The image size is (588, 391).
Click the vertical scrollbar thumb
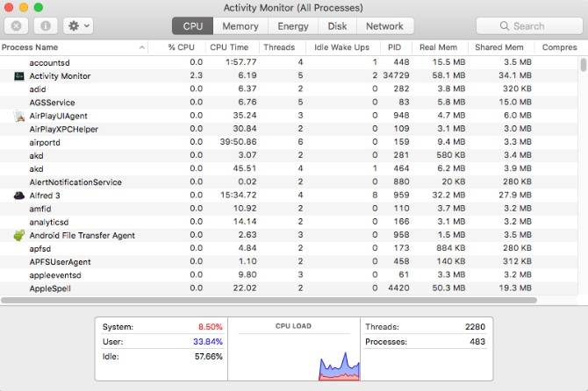(x=583, y=64)
